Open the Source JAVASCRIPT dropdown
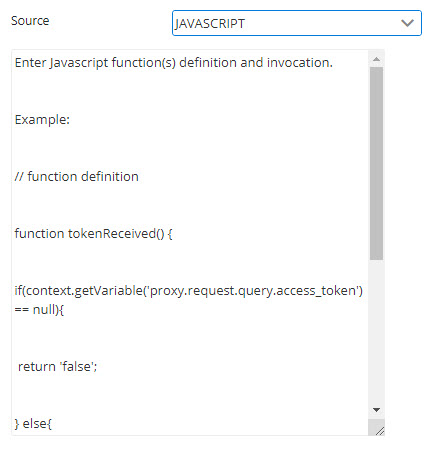The image size is (434, 452). (297, 23)
